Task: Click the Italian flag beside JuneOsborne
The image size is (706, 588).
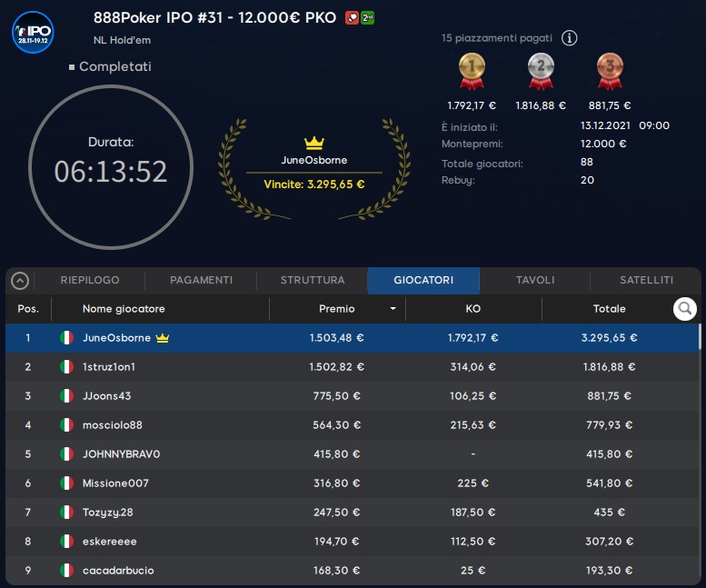Action: (66, 338)
